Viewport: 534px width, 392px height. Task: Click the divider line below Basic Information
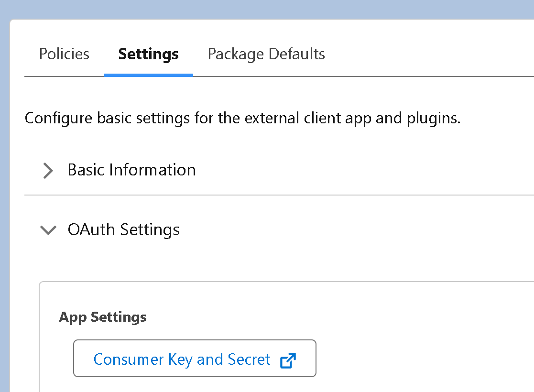(277, 195)
